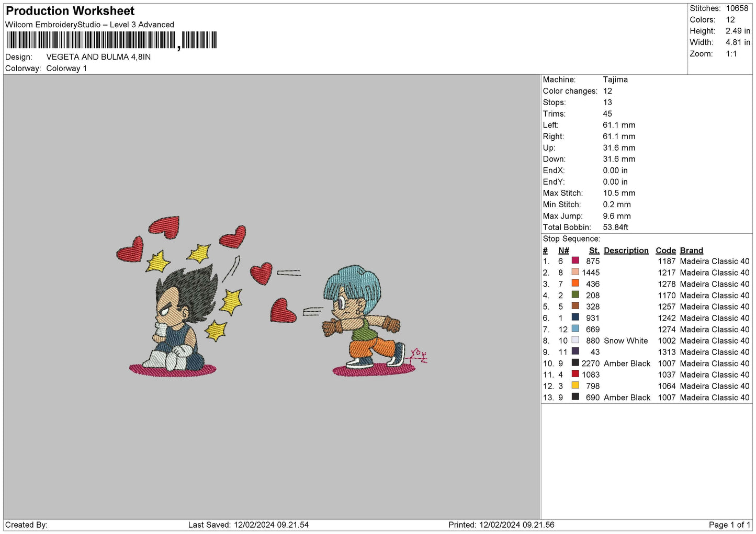
Task: Click the Trims value 45
Action: tap(607, 113)
